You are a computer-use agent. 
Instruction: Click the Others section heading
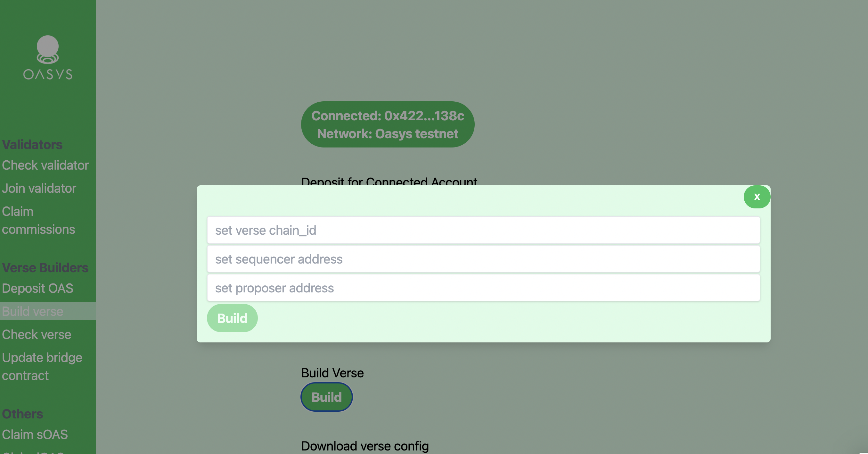22,414
